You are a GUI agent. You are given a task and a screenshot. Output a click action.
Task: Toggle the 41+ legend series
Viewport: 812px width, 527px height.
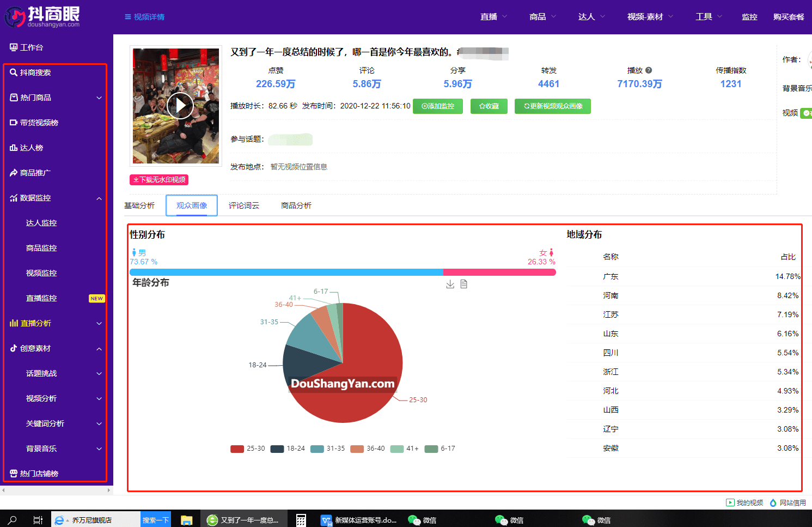[x=405, y=449]
